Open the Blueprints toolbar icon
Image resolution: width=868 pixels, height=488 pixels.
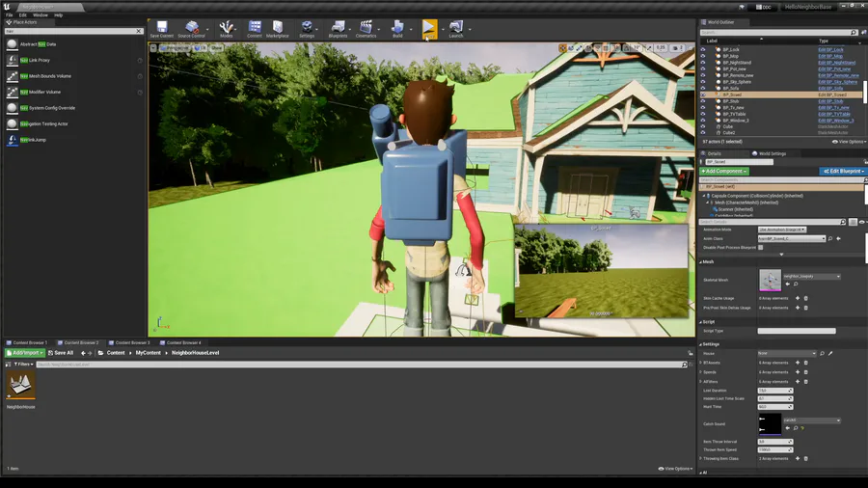[x=338, y=29]
